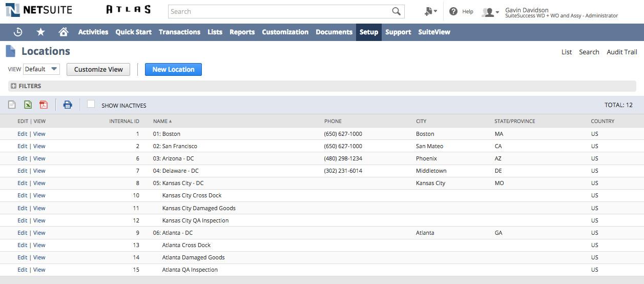Click the New Location button
Viewport: 644px width, 284px height.
click(x=173, y=69)
